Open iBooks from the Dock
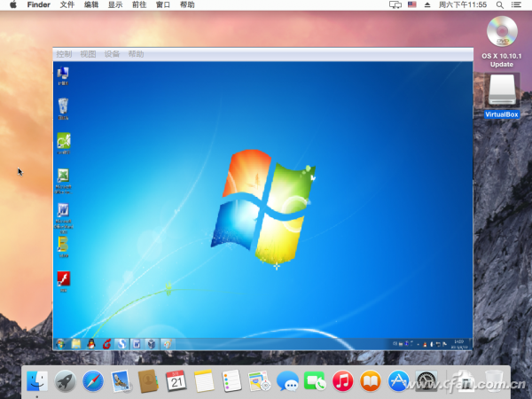532x399 pixels. 371,380
